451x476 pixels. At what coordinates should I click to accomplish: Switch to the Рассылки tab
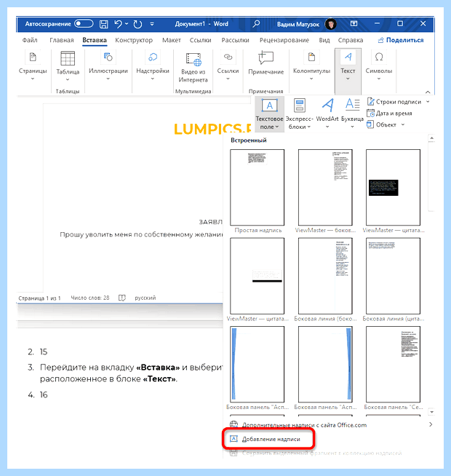point(235,40)
